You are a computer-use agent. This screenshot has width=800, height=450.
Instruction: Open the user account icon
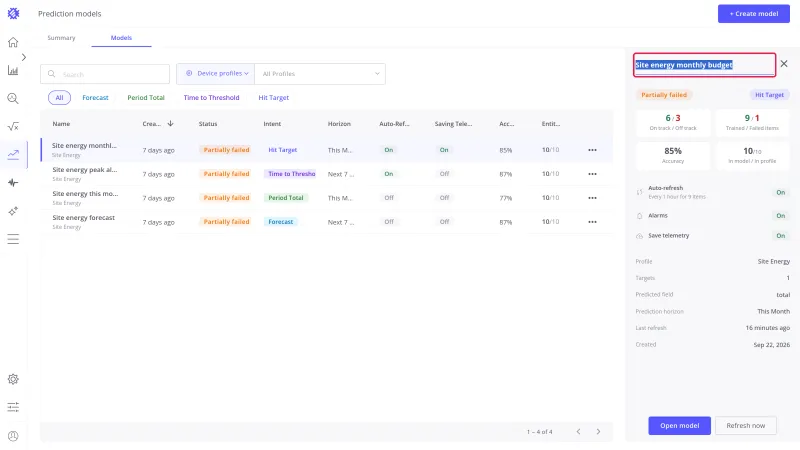point(13,436)
